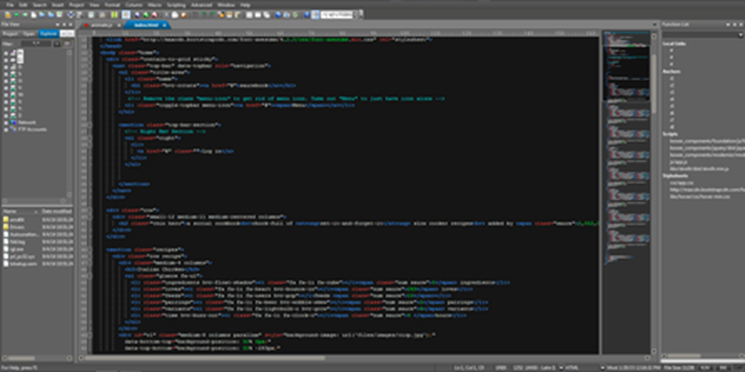The image size is (745, 372).
Task: Expand the FTP Accounts tree node
Action: [6, 129]
